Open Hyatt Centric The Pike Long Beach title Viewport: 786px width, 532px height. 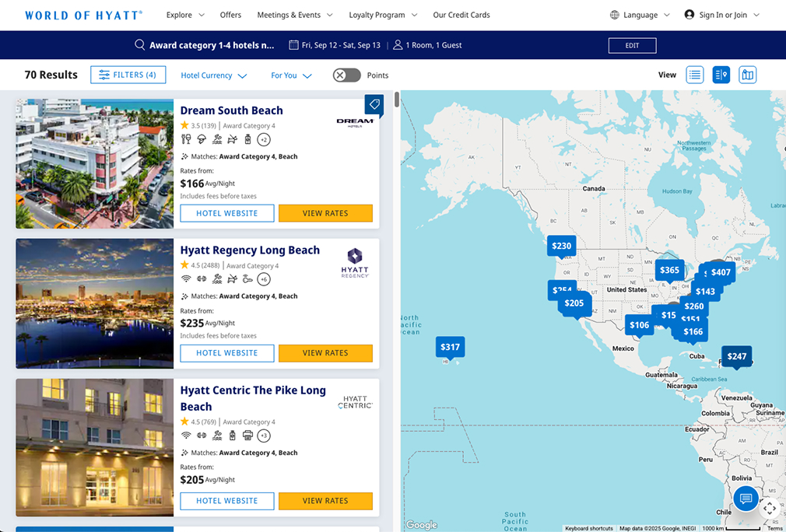(x=253, y=398)
